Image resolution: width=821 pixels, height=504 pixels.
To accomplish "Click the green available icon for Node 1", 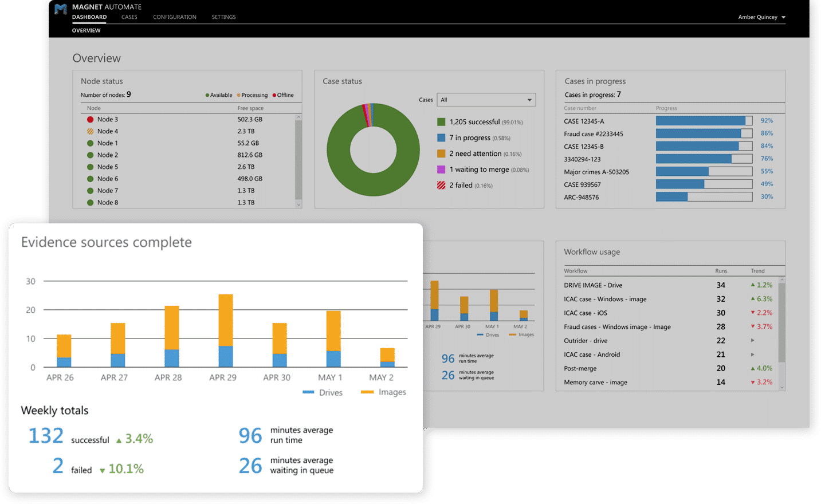I will [90, 143].
